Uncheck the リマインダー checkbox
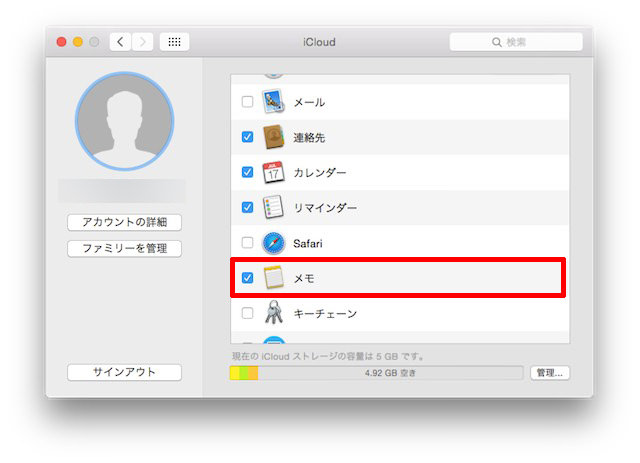Viewport: 640px width, 463px height. (x=247, y=207)
